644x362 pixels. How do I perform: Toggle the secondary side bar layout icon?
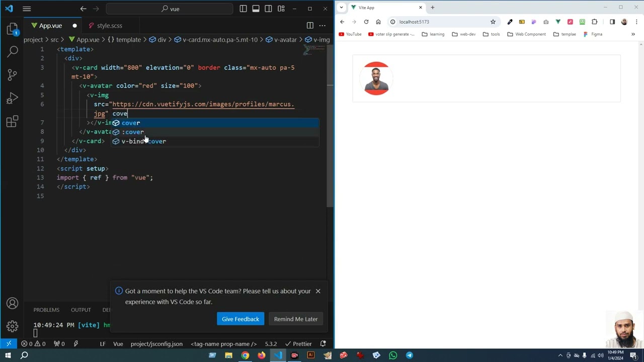[269, 9]
